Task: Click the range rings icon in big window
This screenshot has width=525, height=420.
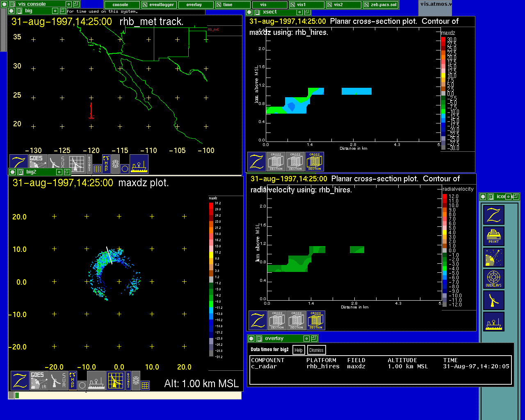Action: pos(116,164)
